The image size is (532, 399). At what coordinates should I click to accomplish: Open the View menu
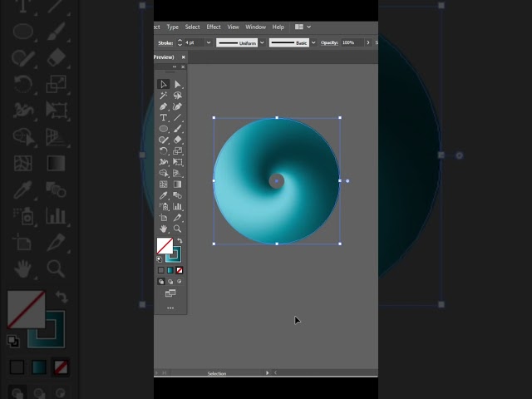point(233,27)
